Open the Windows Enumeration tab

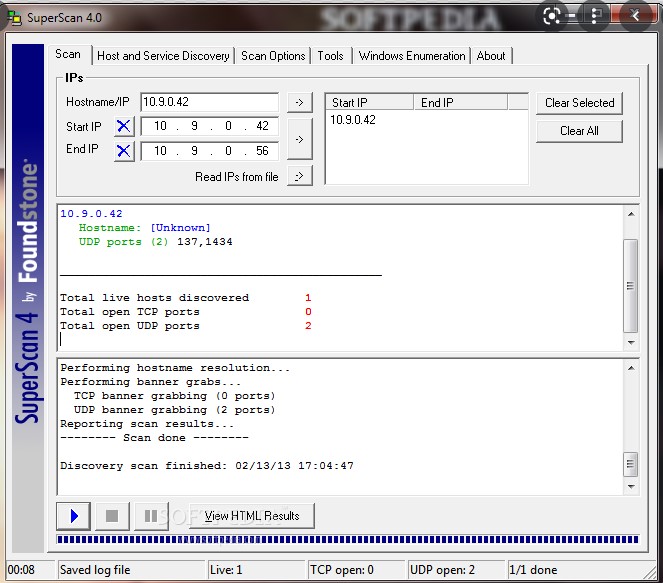pos(411,56)
